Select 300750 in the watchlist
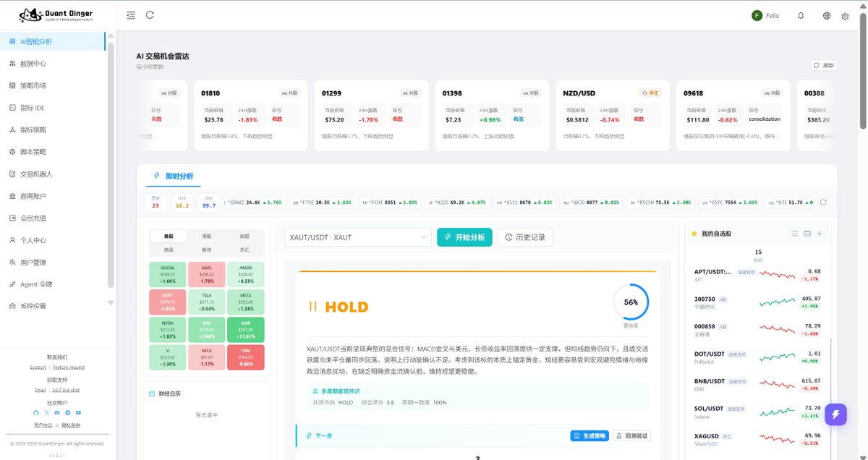The height and width of the screenshot is (460, 868). (x=758, y=302)
